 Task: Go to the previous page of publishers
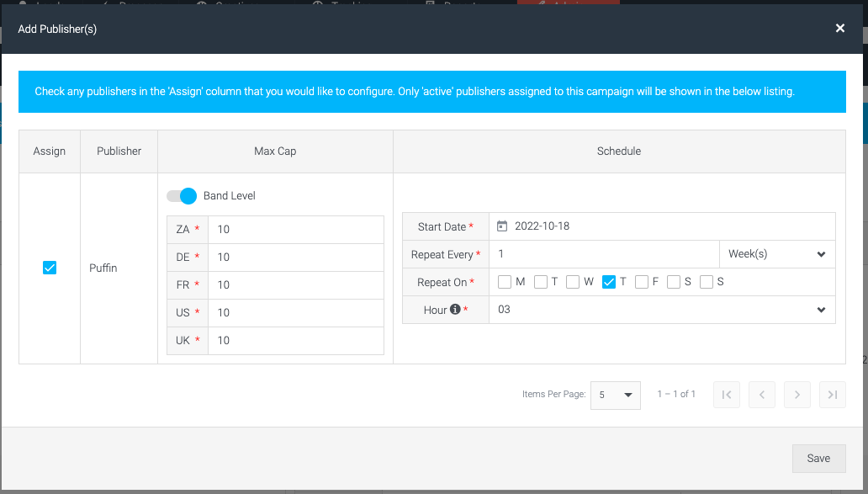pos(761,395)
